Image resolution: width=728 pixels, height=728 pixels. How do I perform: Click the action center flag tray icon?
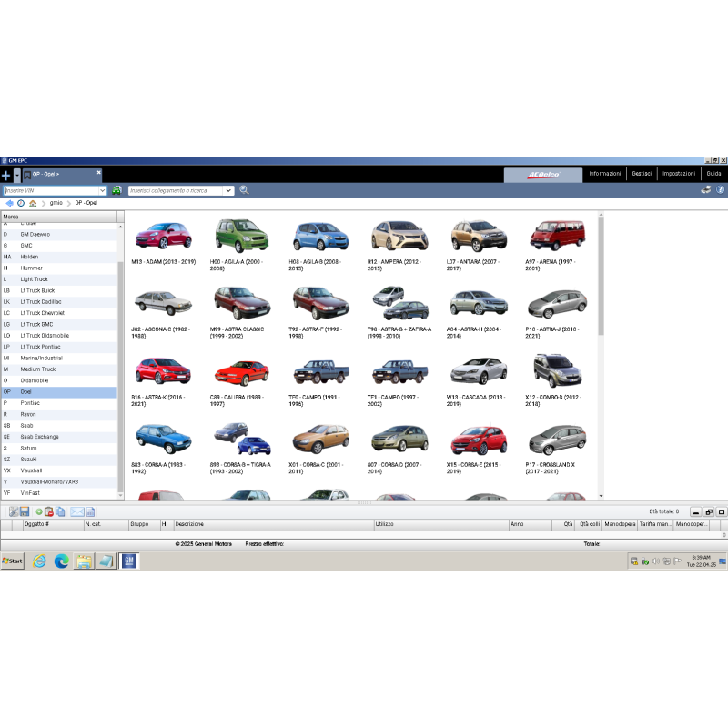(x=677, y=561)
